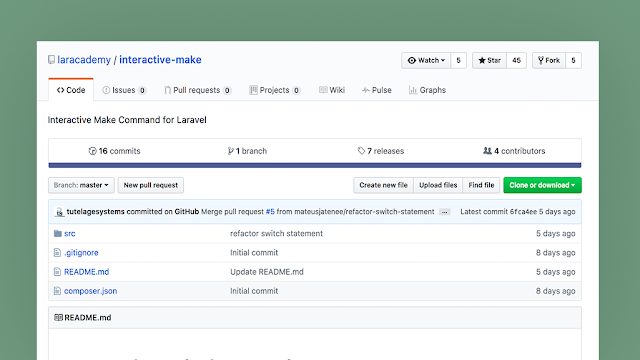640x360 pixels.
Task: Open the Graphs tab
Action: click(427, 90)
